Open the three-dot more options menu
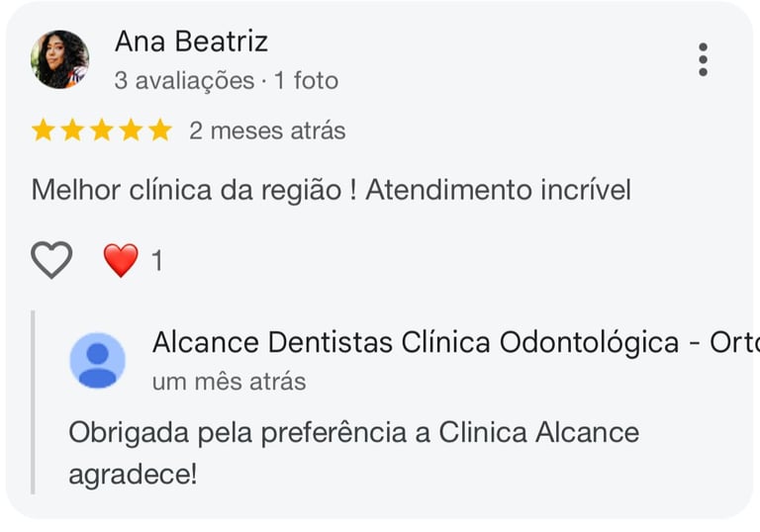Screen dimensions: 760x532 tap(703, 59)
